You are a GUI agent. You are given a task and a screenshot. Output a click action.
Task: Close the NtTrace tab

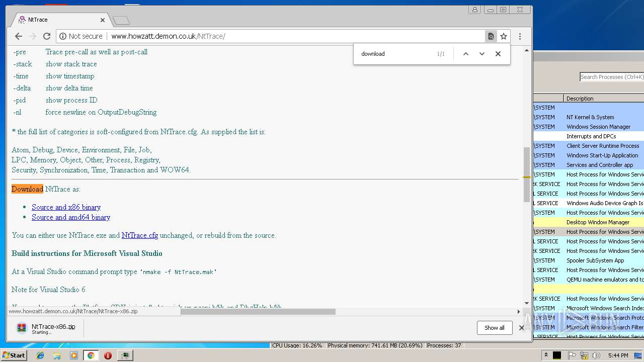[103, 20]
